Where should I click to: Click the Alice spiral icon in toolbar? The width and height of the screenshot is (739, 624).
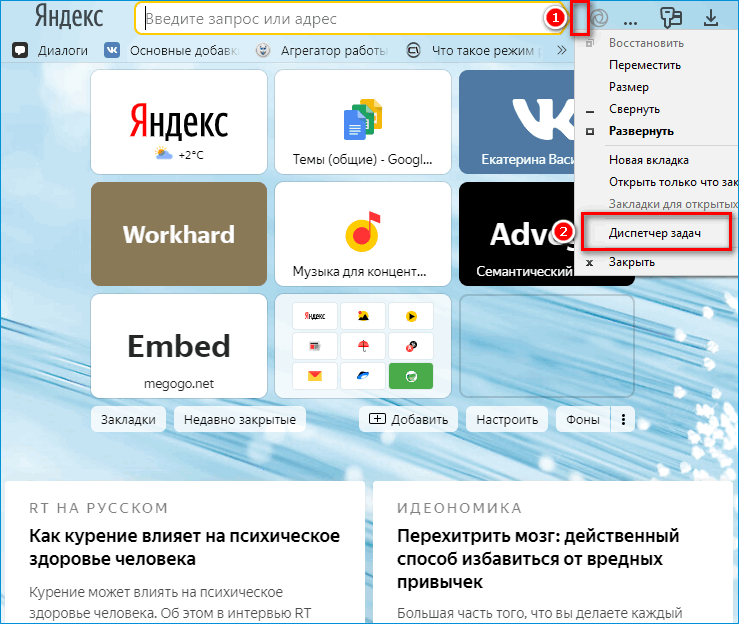(599, 18)
